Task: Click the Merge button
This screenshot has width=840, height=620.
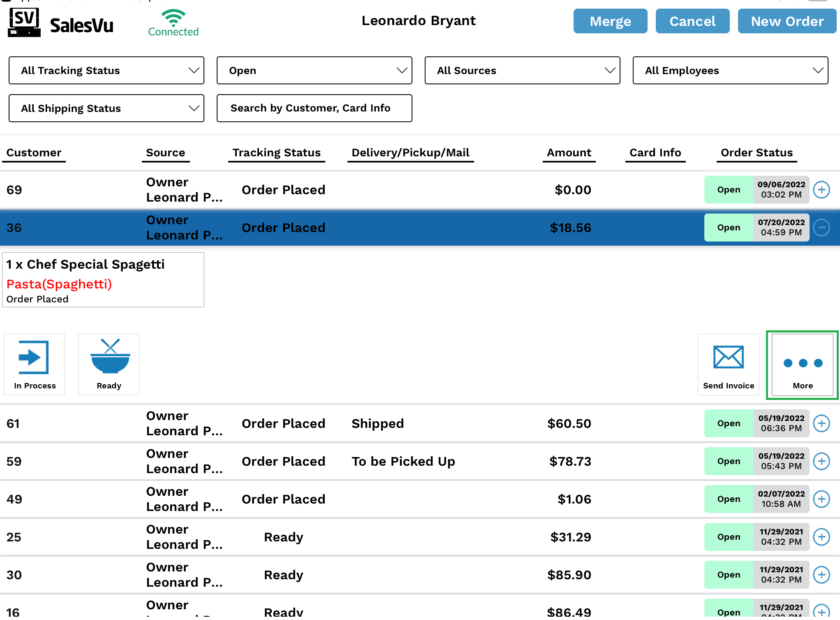Action: [610, 21]
